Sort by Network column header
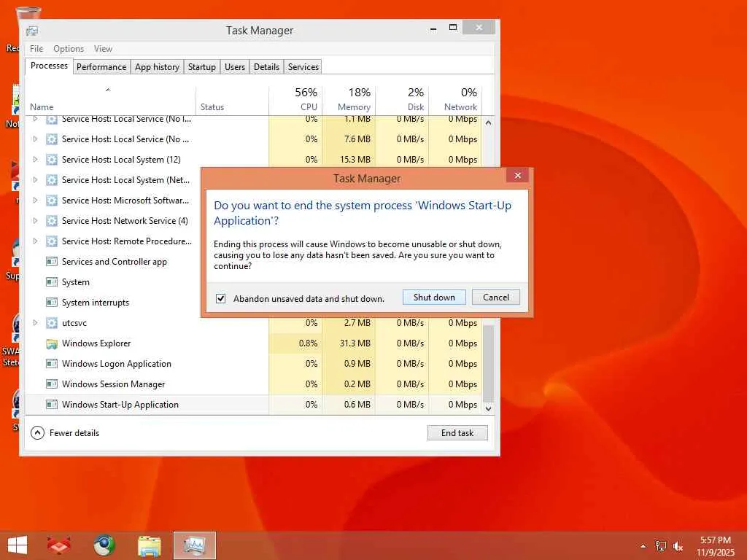 point(455,101)
